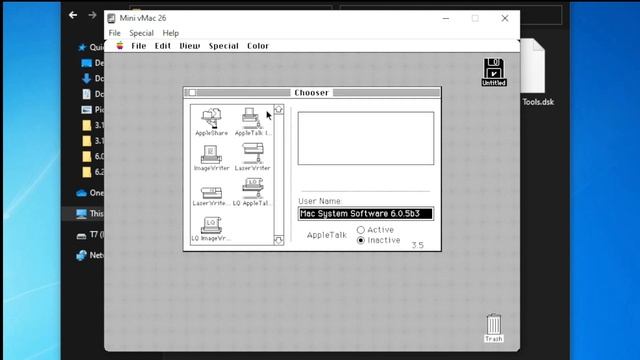640x360 pixels.
Task: Open the Finder Color menu
Action: point(258,46)
